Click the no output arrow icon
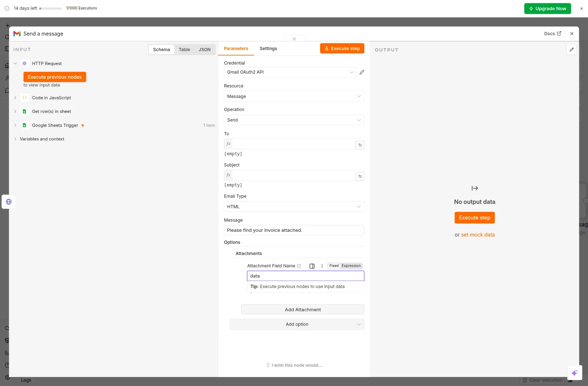 coord(475,188)
